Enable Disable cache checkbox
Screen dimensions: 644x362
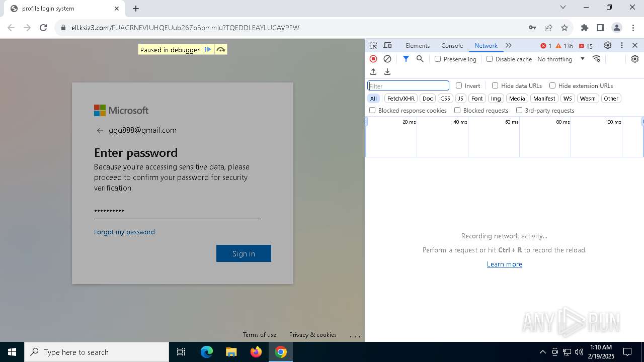[490, 59]
